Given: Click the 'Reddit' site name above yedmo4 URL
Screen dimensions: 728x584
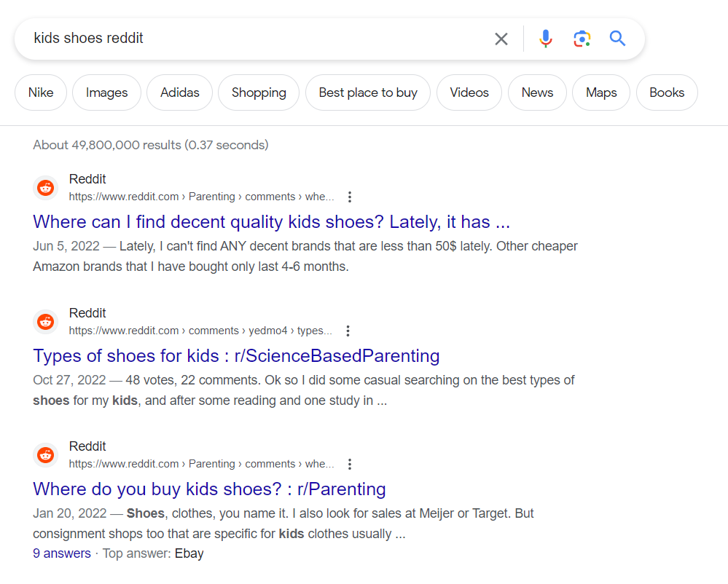Looking at the screenshot, I should pos(87,313).
